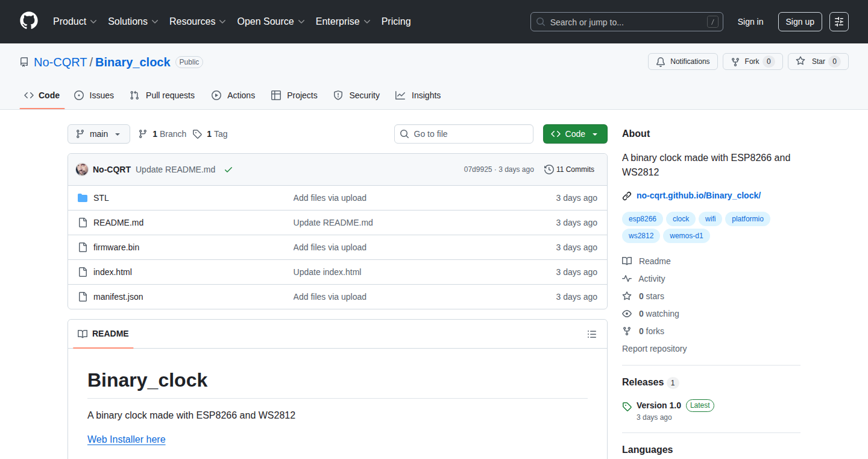Click the No-CQRT commit author avatar
Viewport: 868px width, 459px height.
(82, 169)
